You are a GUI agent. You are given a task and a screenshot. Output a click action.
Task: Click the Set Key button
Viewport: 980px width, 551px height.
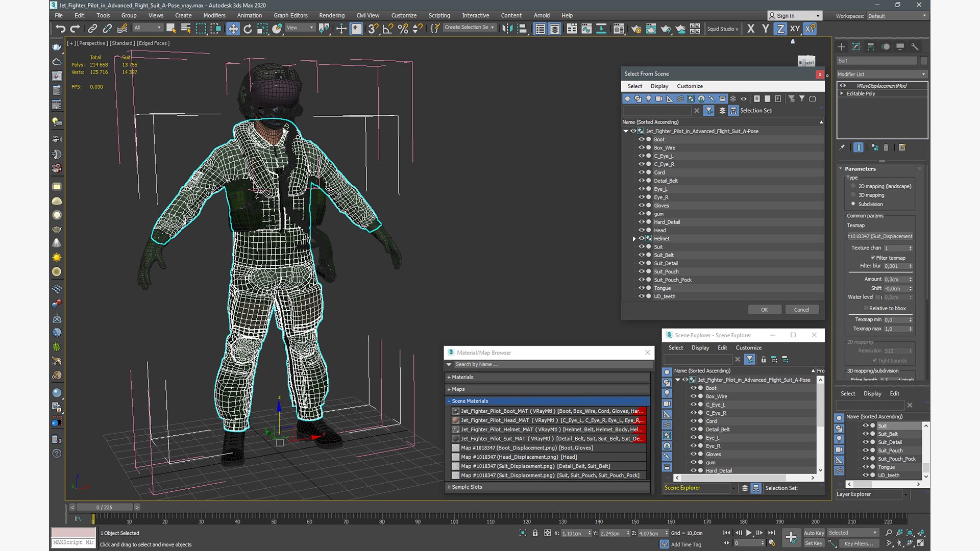coord(814,543)
